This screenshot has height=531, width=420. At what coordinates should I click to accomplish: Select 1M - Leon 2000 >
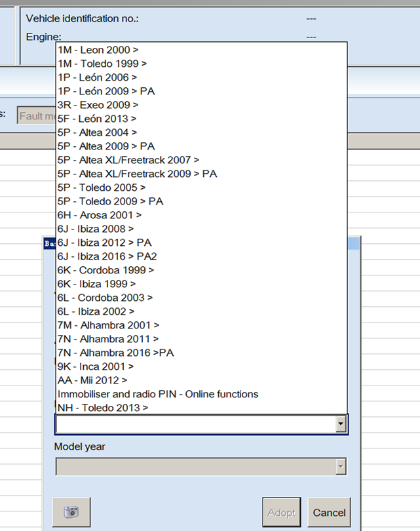[x=201, y=50]
